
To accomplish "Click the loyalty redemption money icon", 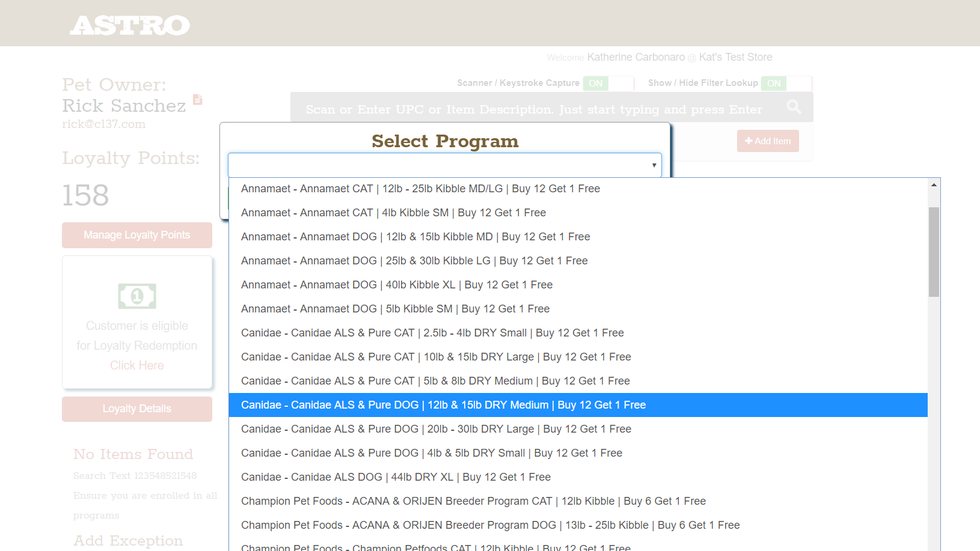I will 137,296.
